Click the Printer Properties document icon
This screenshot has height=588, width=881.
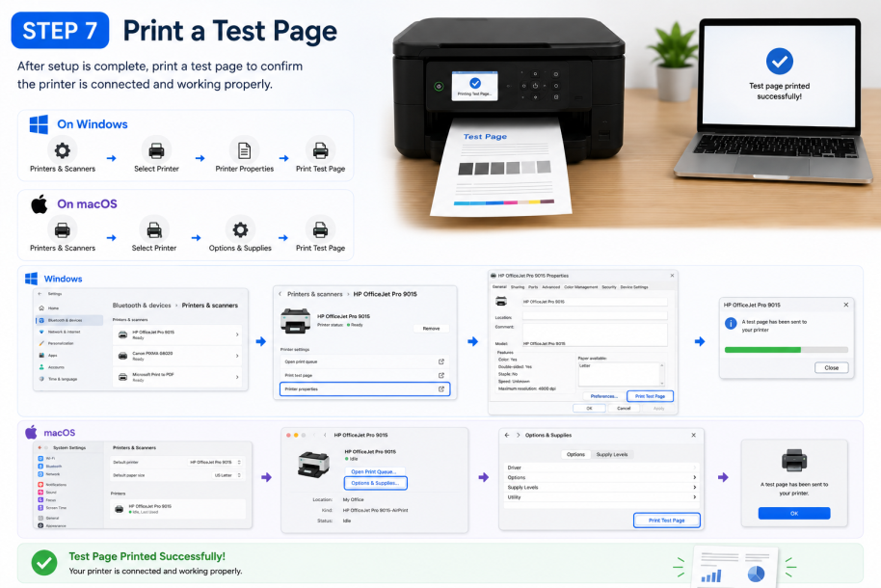[x=245, y=150]
